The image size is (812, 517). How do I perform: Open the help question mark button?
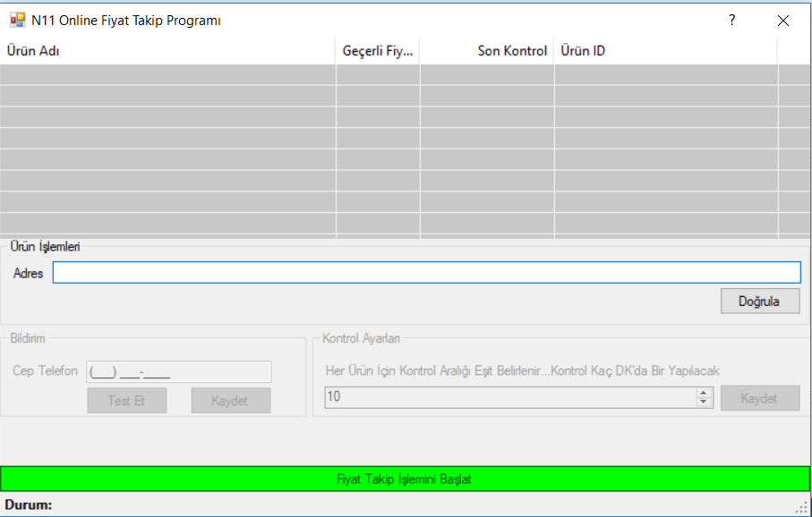tap(731, 21)
